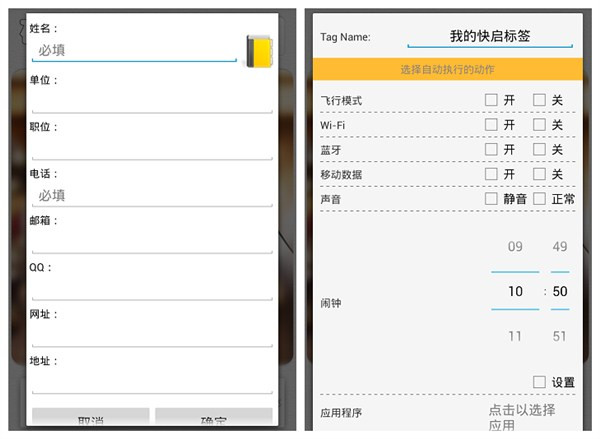Tap 点击以选择应用 to choose application
This screenshot has height=439, width=600.
point(521,417)
